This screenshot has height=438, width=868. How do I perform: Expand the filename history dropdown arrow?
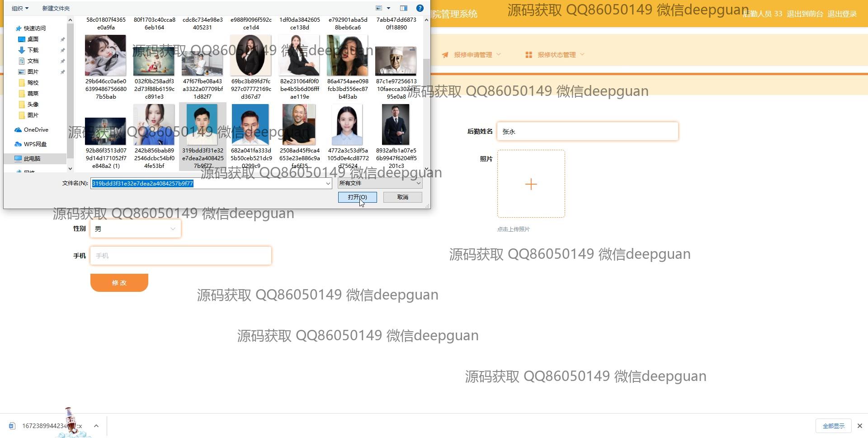[x=328, y=183]
